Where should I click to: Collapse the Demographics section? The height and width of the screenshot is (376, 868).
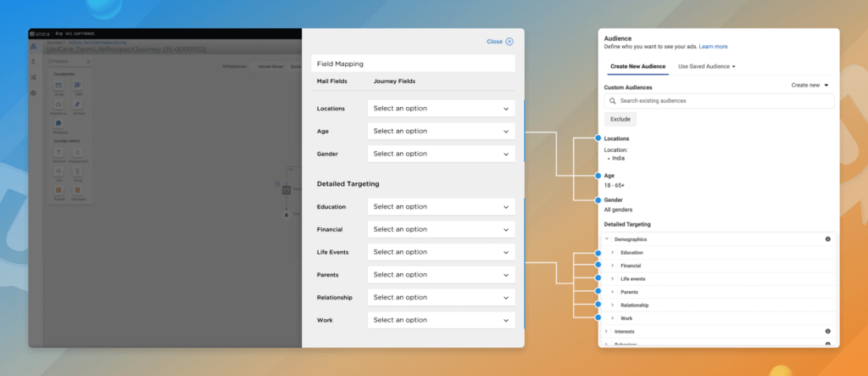click(607, 239)
